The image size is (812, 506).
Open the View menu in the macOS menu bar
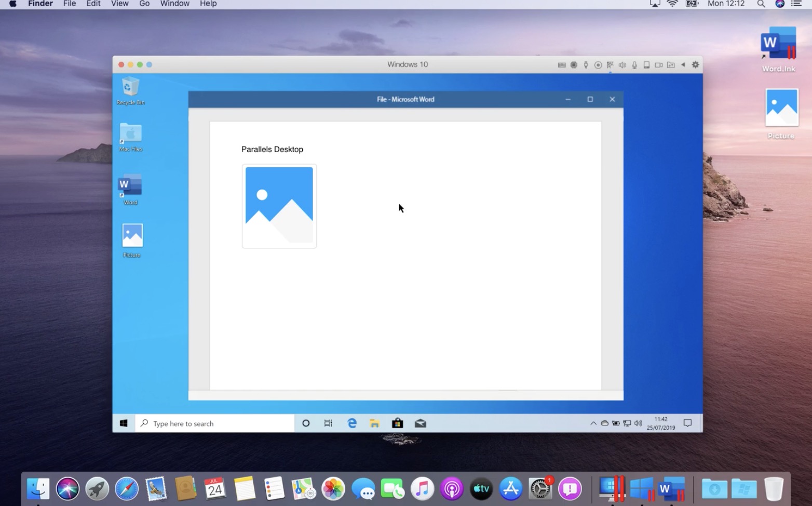pos(120,4)
